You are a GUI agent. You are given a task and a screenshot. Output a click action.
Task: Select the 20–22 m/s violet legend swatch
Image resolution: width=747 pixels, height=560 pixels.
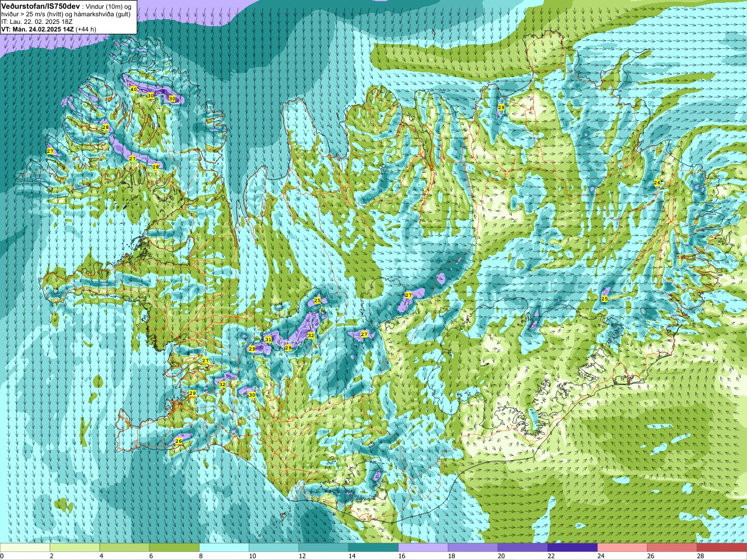pos(523,548)
